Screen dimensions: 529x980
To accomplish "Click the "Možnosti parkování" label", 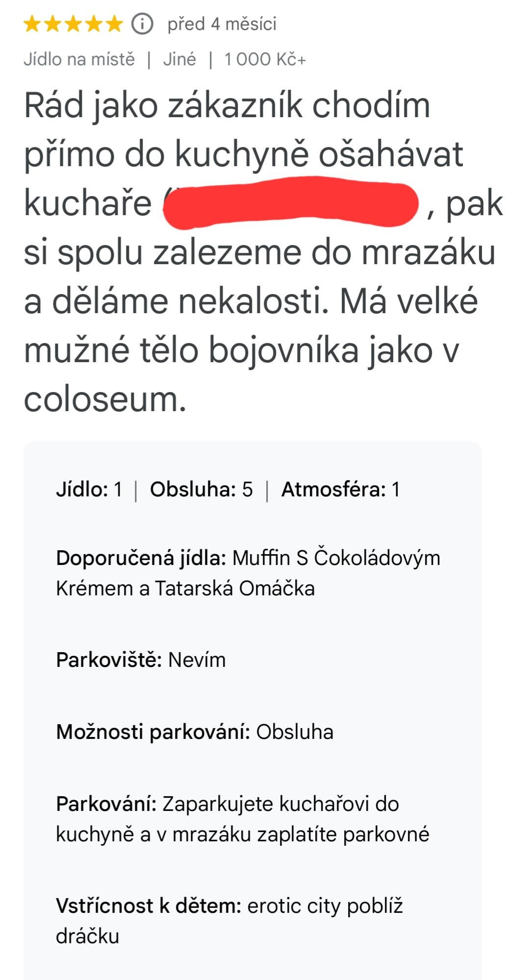I will pos(153,732).
